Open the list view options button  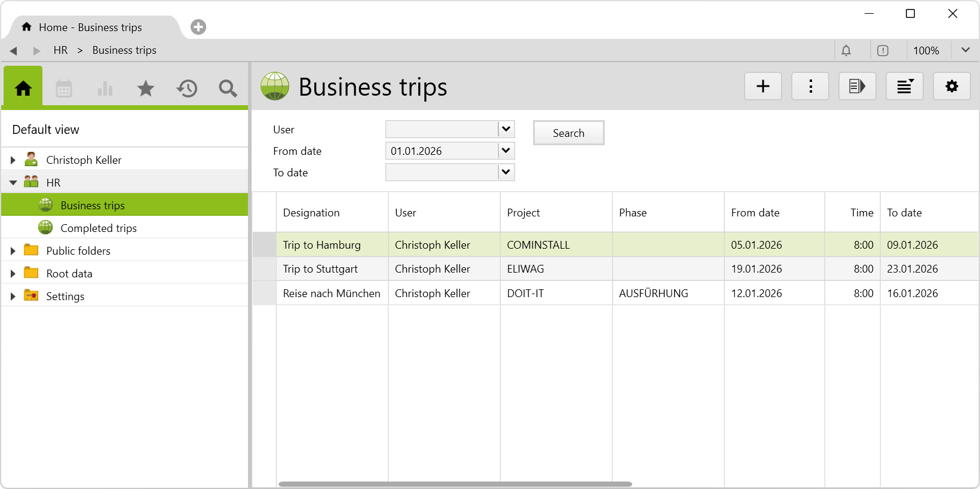(x=904, y=87)
